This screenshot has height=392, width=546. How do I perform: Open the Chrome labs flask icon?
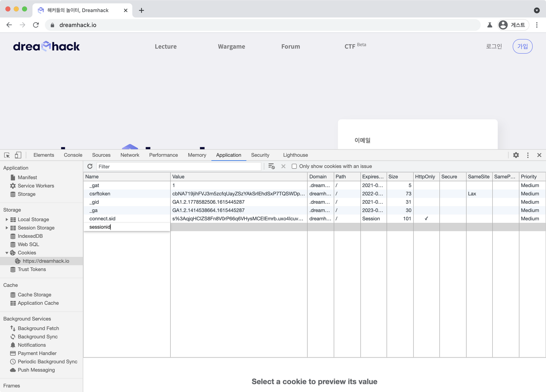click(x=490, y=25)
